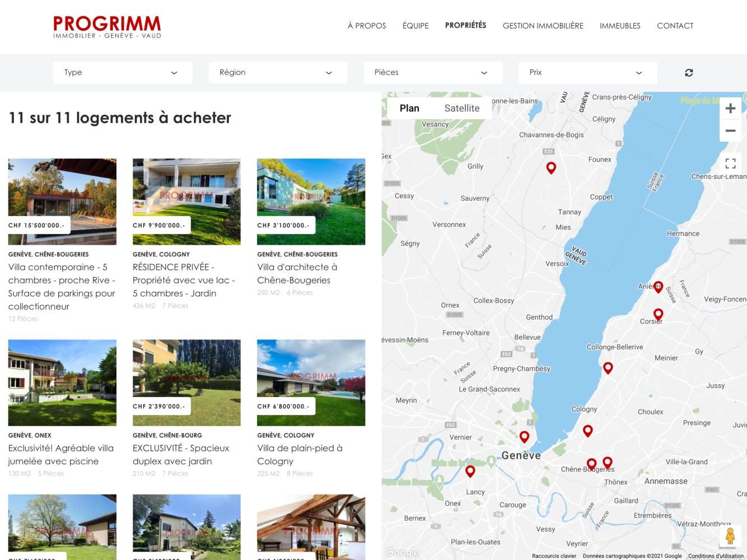Switch map to Plan view
The height and width of the screenshot is (560, 747).
409,108
